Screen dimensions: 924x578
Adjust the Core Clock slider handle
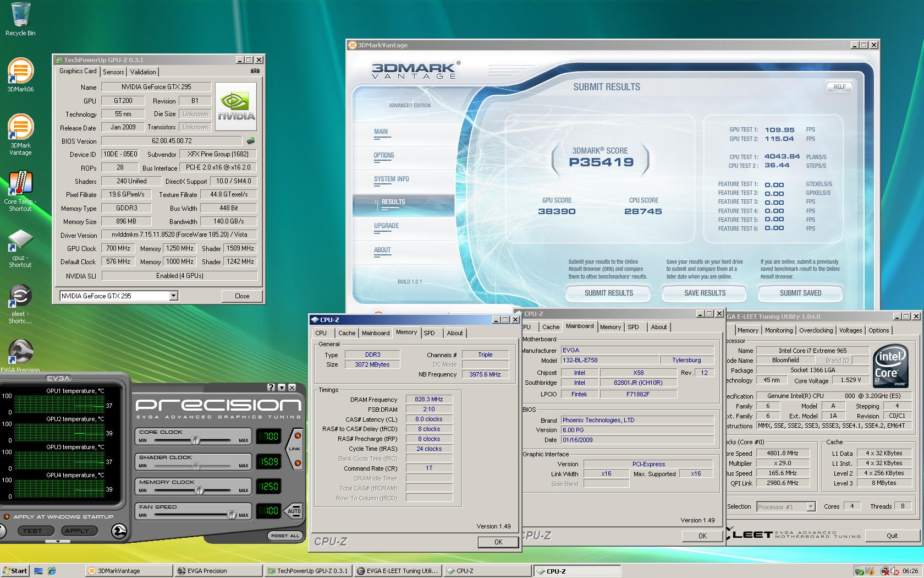(195, 440)
